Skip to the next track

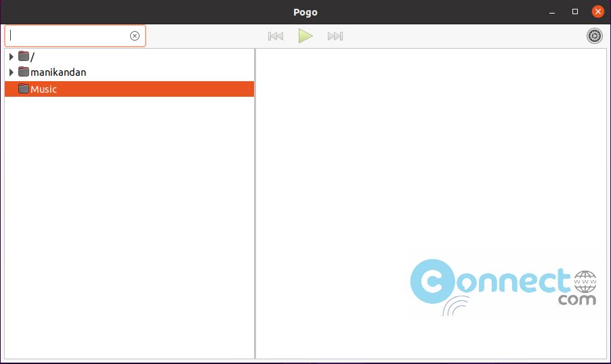[335, 37]
